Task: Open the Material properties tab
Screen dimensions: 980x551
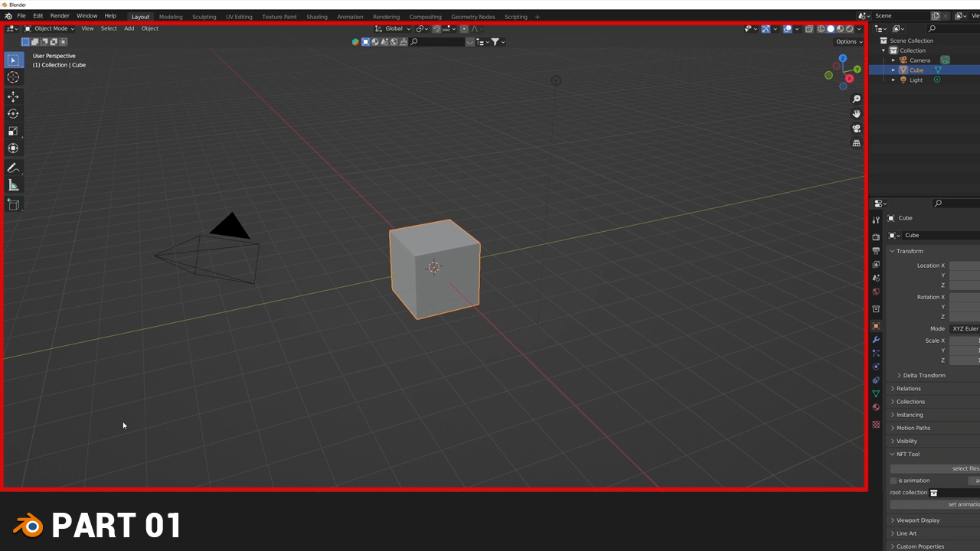Action: 876,407
